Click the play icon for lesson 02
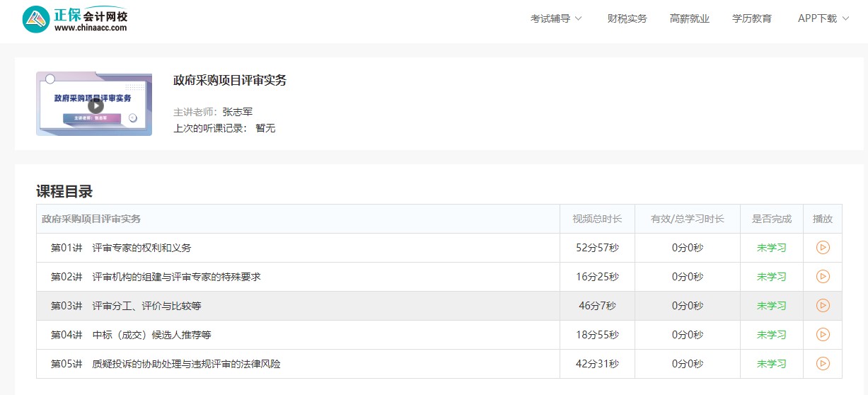The height and width of the screenshot is (395, 868). pyautogui.click(x=823, y=277)
